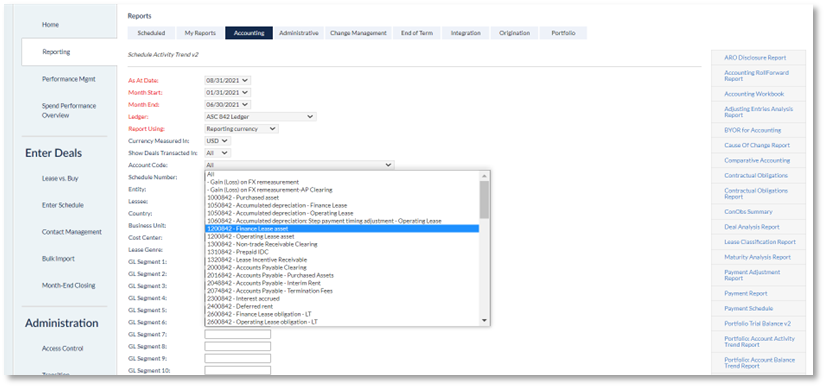Viewport: 825px width, 387px height.
Task: Open Show Deals Transacted In dropdown
Action: click(x=217, y=153)
